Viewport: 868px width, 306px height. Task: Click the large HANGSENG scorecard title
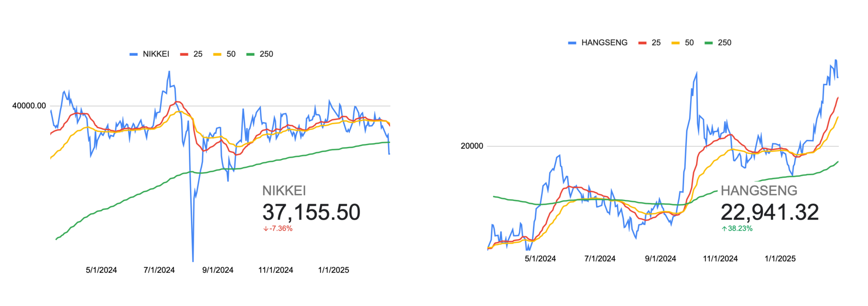pyautogui.click(x=759, y=191)
